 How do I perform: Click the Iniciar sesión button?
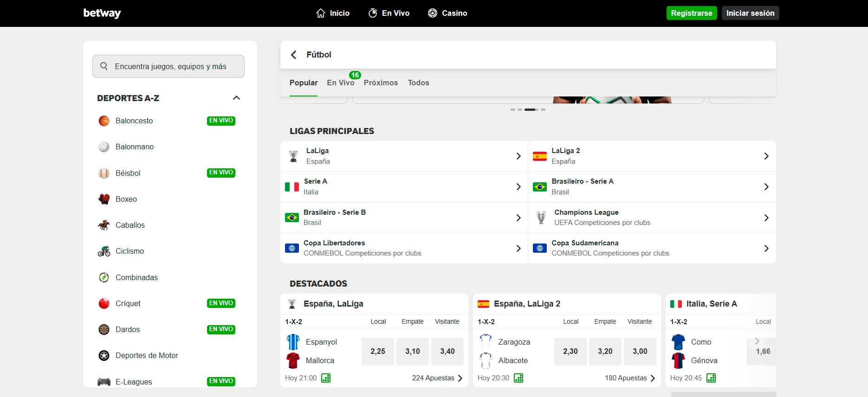click(750, 13)
